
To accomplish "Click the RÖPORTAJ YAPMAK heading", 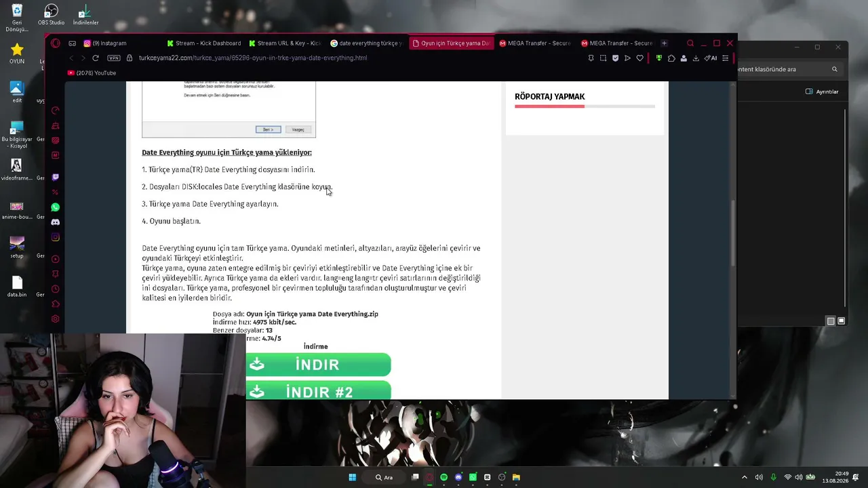I will click(x=550, y=97).
